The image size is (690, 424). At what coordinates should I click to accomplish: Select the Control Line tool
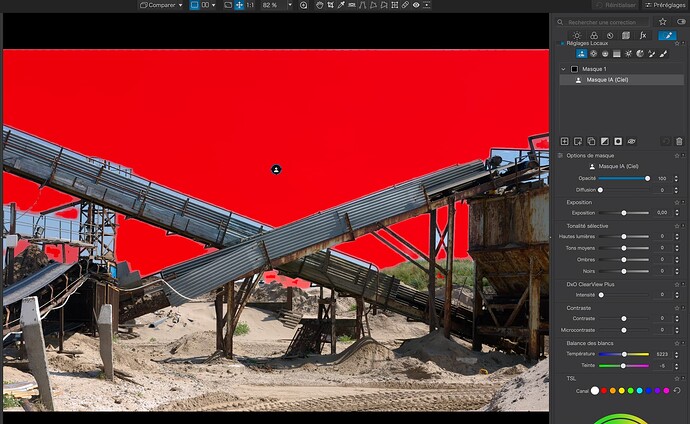click(x=605, y=54)
